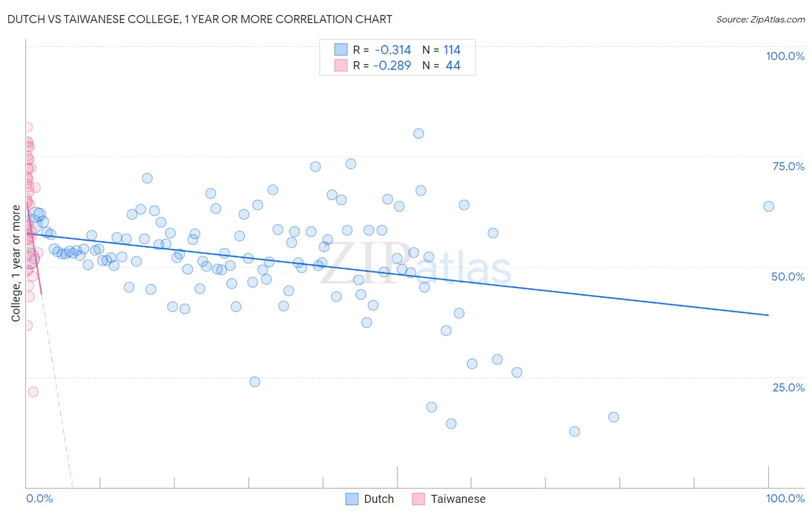Click the pink Taiwanese swatch in the bottom legend
Viewport: 812px width, 515px height.
pyautogui.click(x=419, y=499)
